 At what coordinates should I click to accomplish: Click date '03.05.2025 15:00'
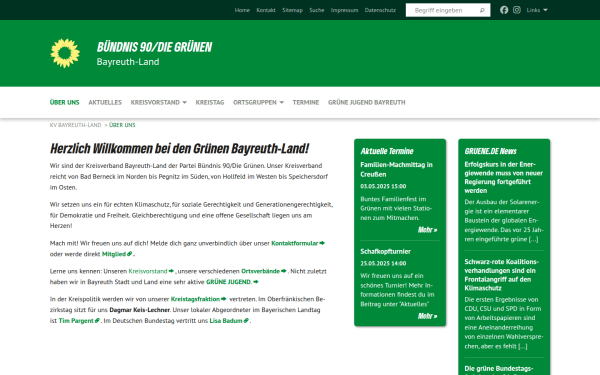383,186
